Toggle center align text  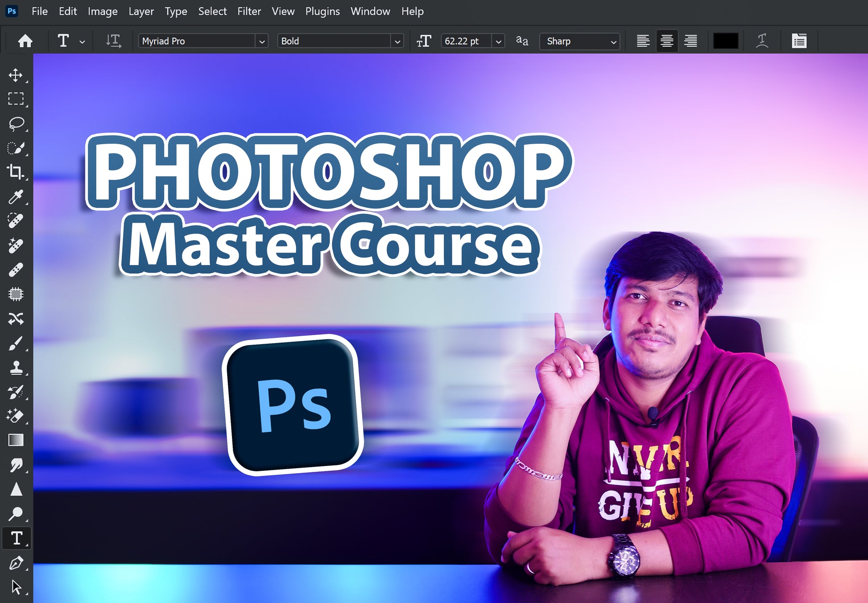pyautogui.click(x=667, y=41)
